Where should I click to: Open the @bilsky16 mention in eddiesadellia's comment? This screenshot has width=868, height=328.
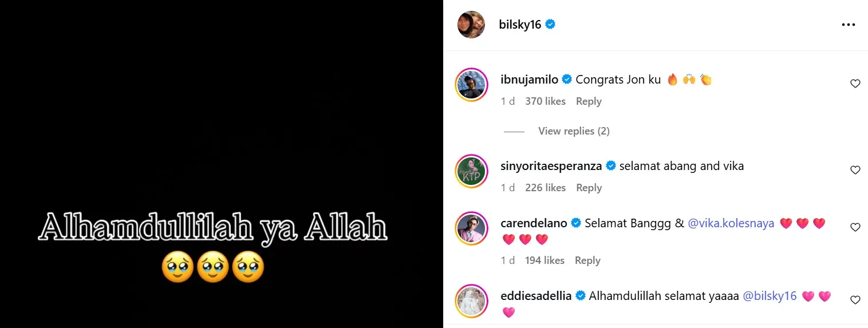(x=770, y=296)
